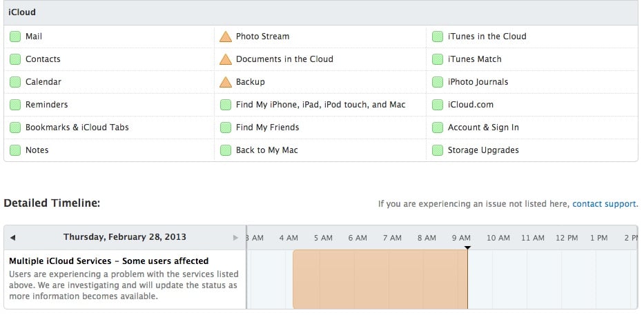Select the Account & Sign In label
The height and width of the screenshot is (315, 644).
[483, 128]
